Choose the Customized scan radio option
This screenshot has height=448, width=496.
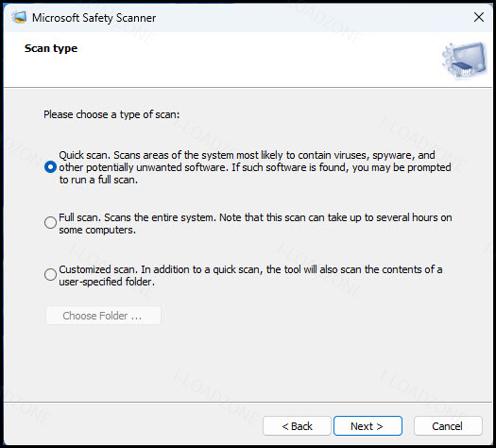click(50, 275)
